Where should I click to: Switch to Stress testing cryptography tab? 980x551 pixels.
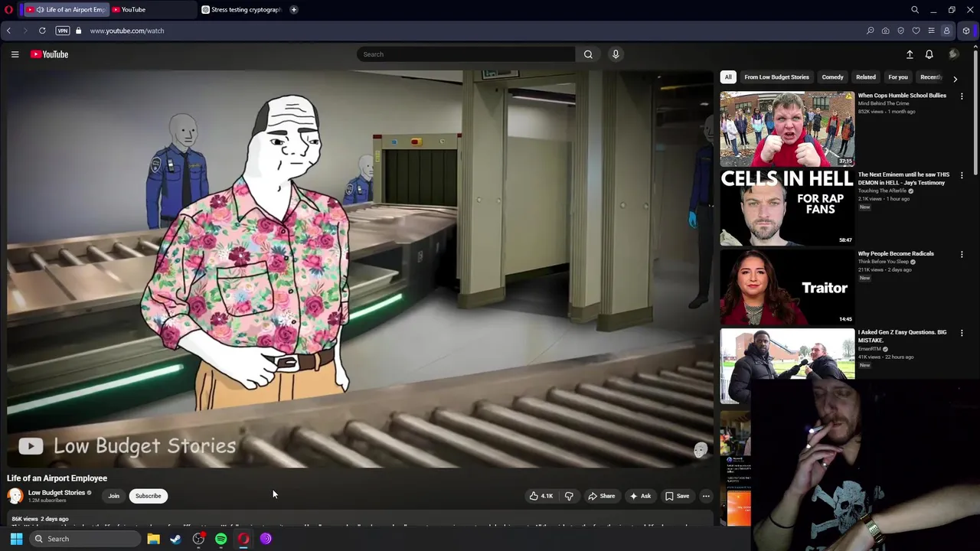point(241,10)
